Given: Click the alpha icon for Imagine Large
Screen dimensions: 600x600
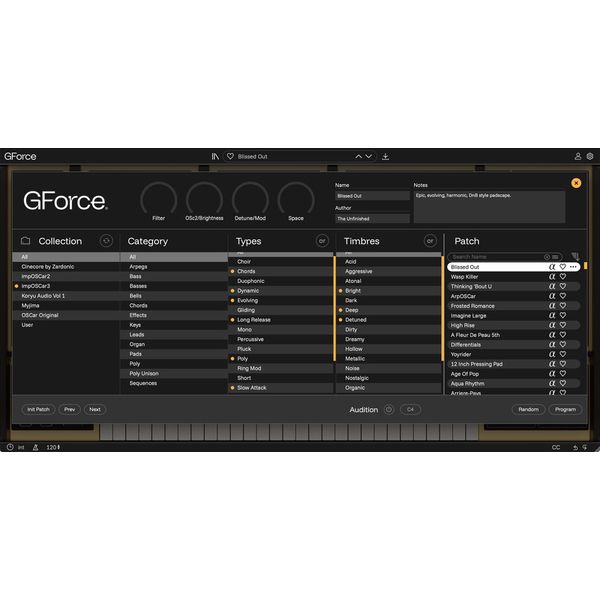Looking at the screenshot, I should click(552, 315).
